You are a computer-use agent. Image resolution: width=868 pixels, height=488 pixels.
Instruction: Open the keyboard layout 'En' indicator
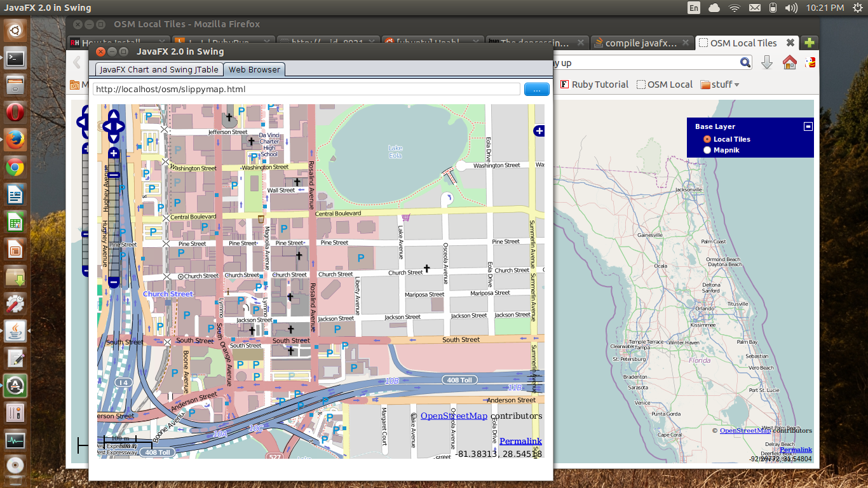[694, 8]
